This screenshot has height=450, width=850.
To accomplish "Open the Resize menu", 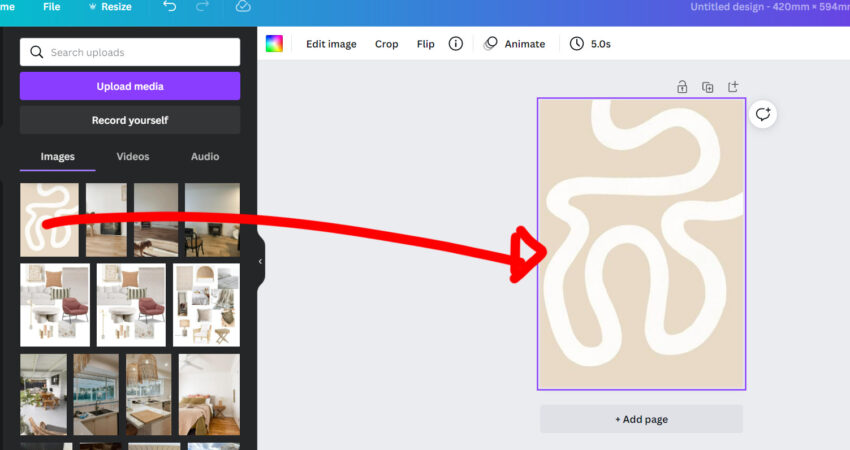I will coord(110,7).
